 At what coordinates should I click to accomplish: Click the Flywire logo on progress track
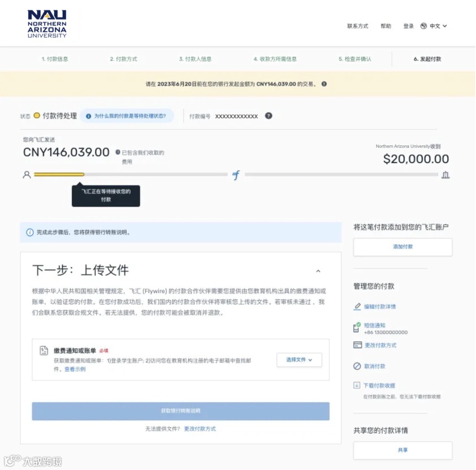click(x=236, y=175)
